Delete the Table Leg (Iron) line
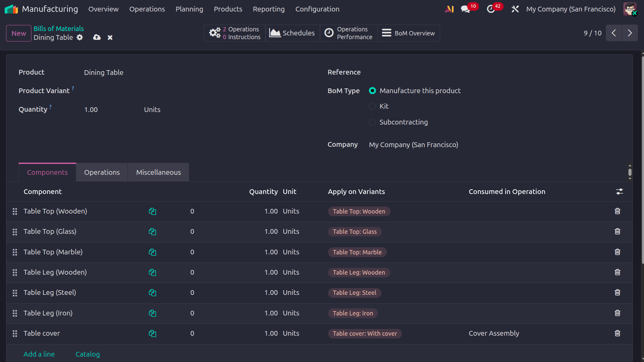644x362 pixels. coord(617,313)
